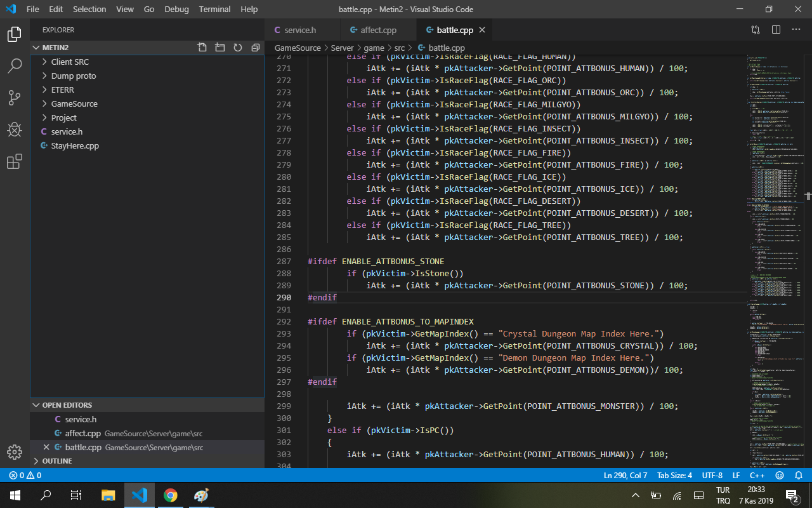Close the battle.cpp editor tab
The image size is (812, 508).
tap(482, 30)
